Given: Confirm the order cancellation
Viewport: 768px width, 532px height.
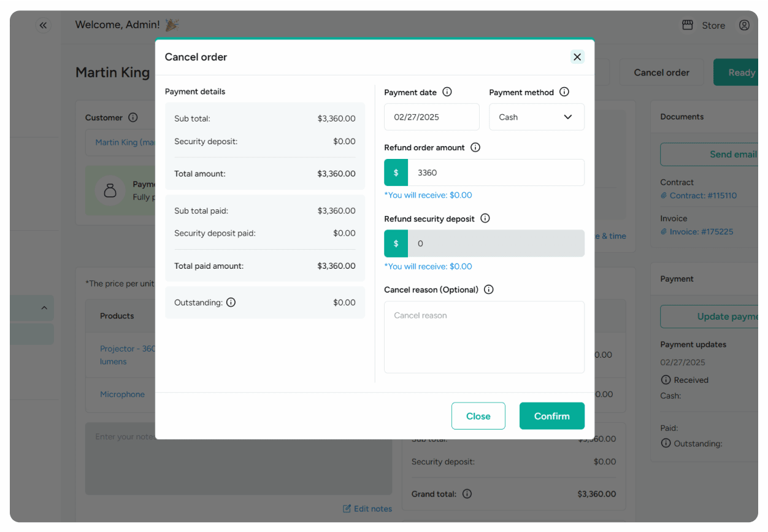Looking at the screenshot, I should (551, 415).
